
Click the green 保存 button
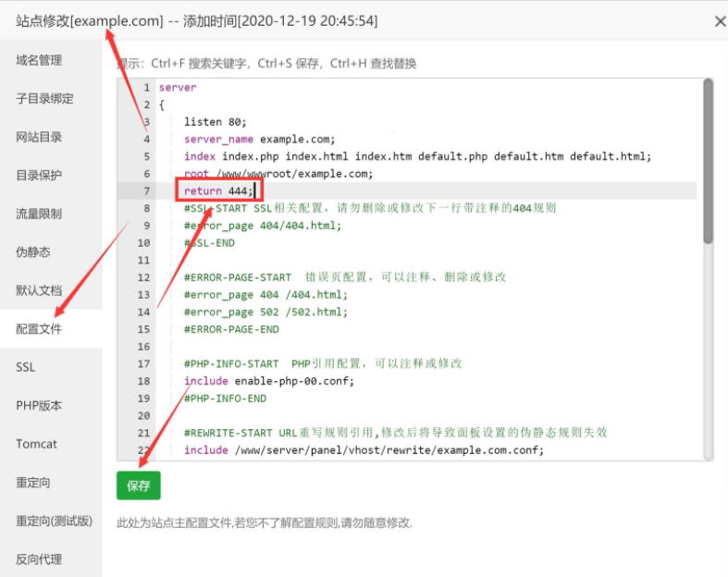(139, 485)
